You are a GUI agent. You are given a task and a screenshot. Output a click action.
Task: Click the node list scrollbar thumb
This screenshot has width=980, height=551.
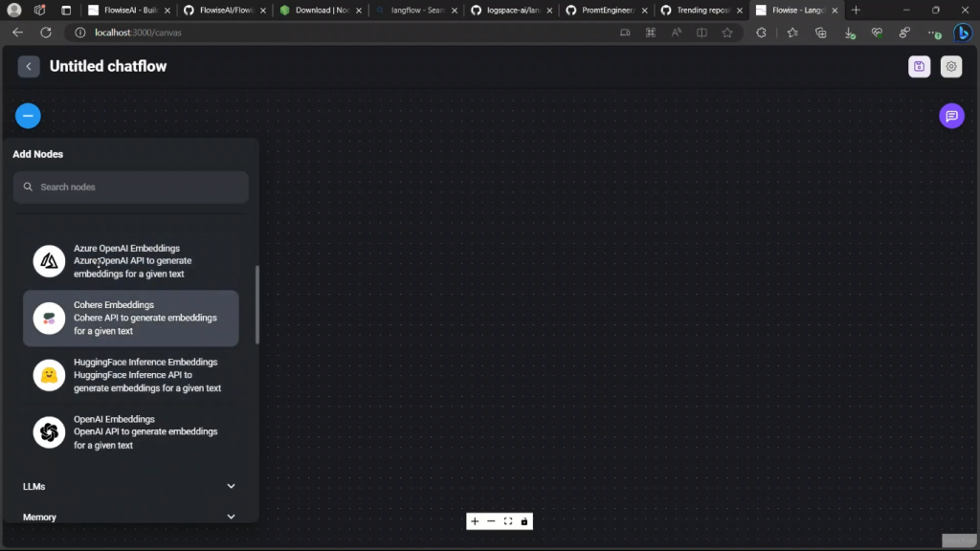(256, 305)
